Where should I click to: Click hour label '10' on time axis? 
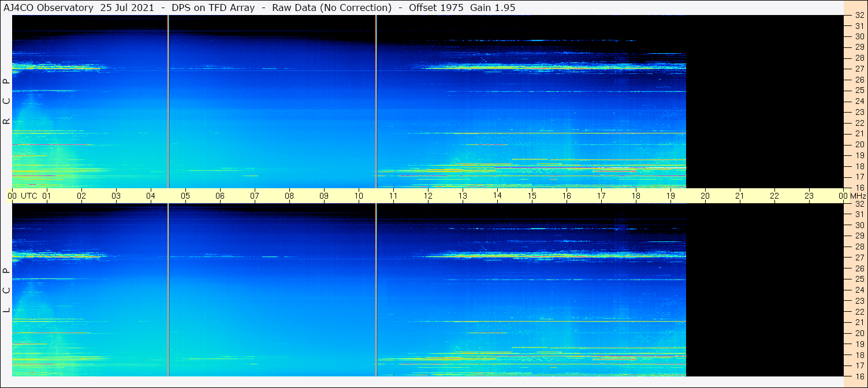point(359,196)
